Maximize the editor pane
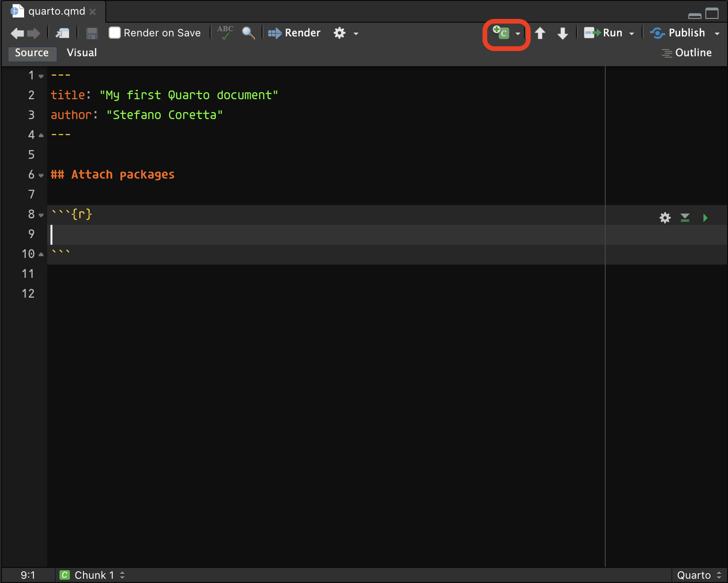Screen dimensions: 728x583 pos(712,13)
